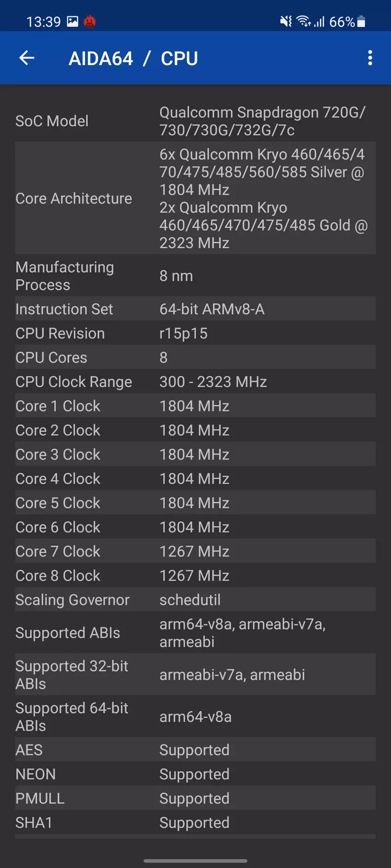Tap the gallery image notification icon
The height and width of the screenshot is (868, 391).
[x=73, y=22]
